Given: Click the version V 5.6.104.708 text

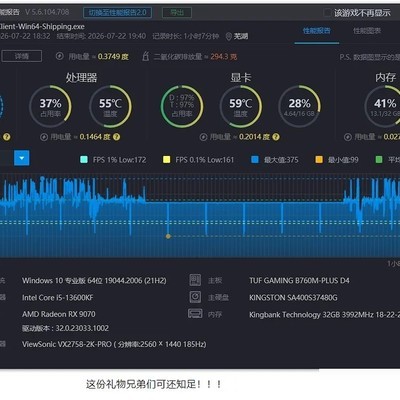Looking at the screenshot, I should [47, 12].
